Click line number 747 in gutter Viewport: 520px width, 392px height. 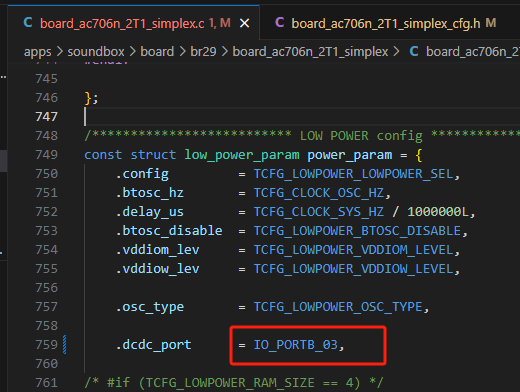point(46,117)
